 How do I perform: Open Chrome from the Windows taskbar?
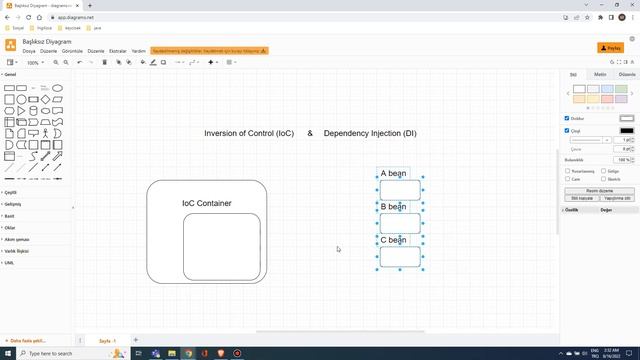188,353
